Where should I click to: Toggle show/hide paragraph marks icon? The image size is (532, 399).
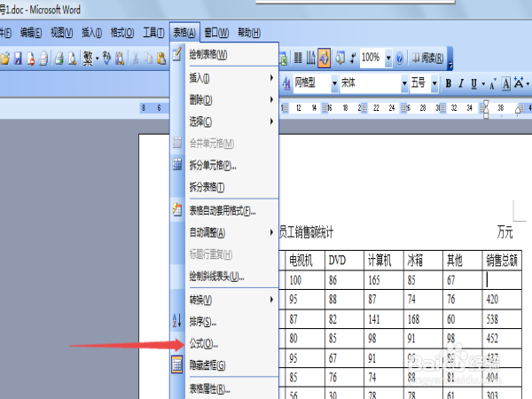(353, 58)
